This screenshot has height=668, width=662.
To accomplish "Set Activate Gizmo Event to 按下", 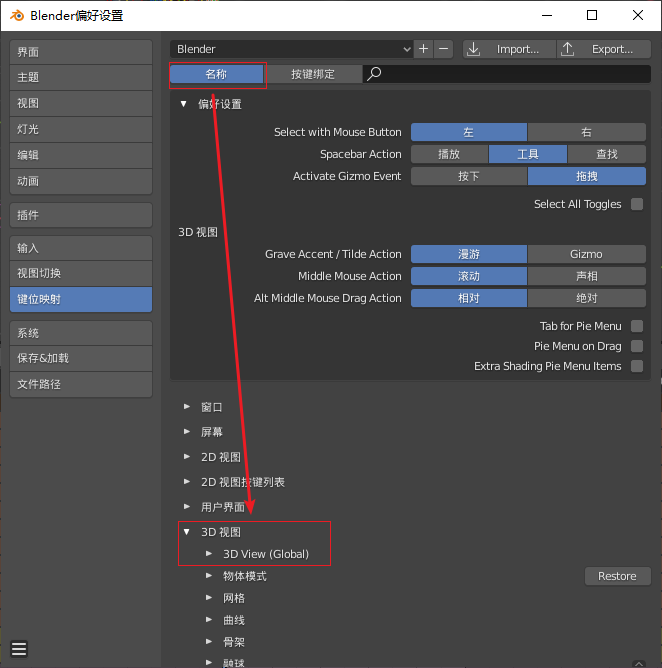I will (x=469, y=176).
